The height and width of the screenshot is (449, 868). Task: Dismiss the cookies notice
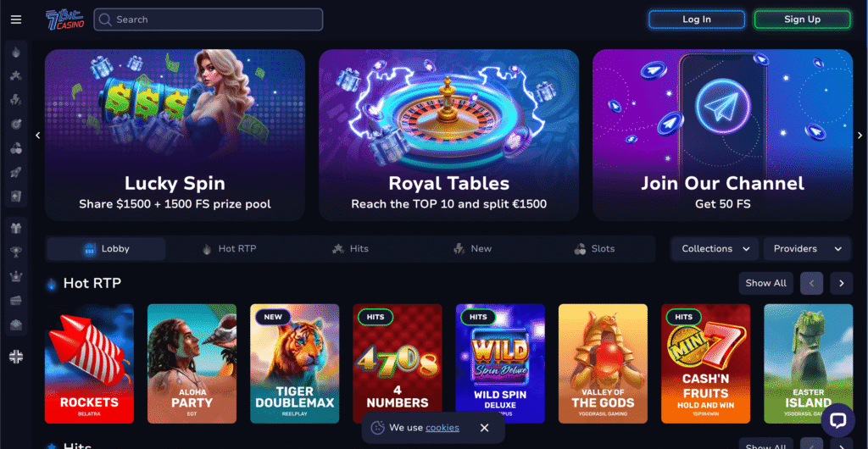click(x=484, y=428)
